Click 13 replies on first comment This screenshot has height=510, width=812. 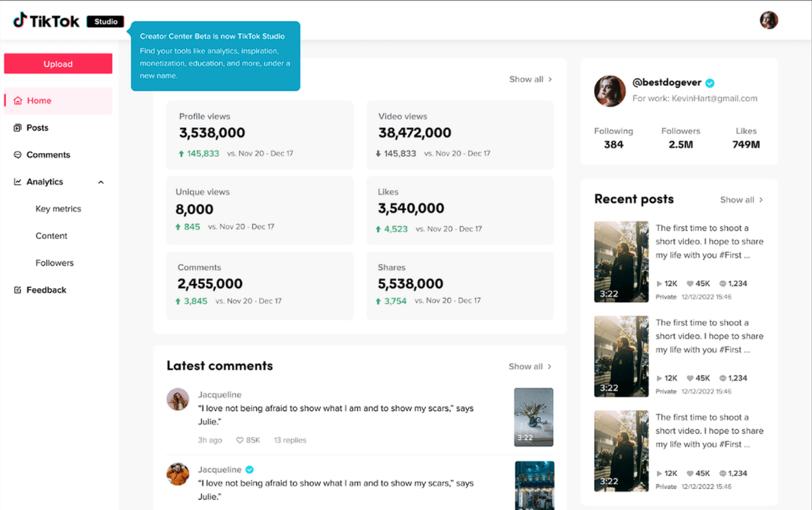(290, 440)
